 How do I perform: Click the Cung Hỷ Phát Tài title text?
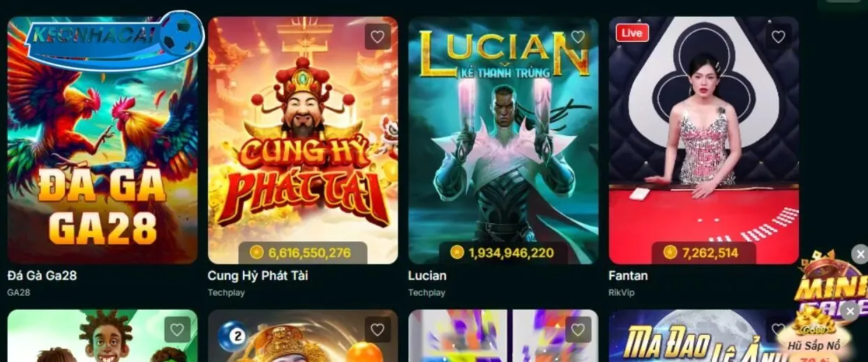click(257, 276)
